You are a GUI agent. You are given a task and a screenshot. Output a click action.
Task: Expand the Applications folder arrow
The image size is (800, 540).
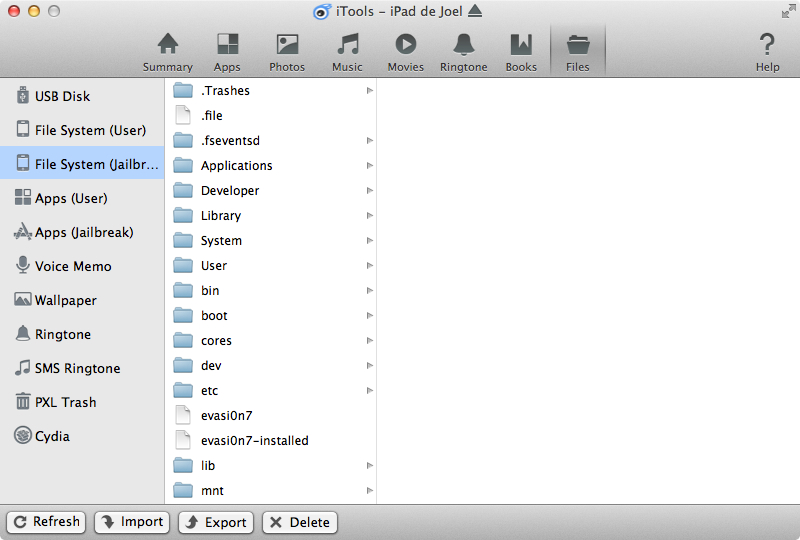370,165
